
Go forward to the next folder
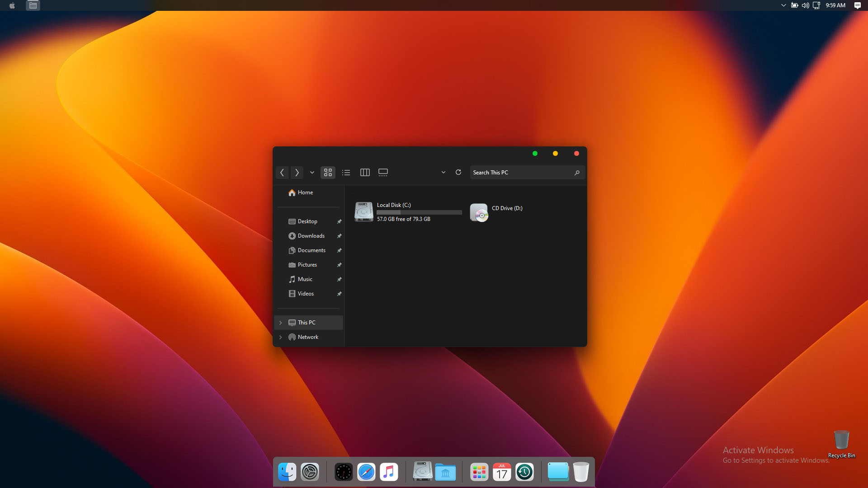(297, 173)
